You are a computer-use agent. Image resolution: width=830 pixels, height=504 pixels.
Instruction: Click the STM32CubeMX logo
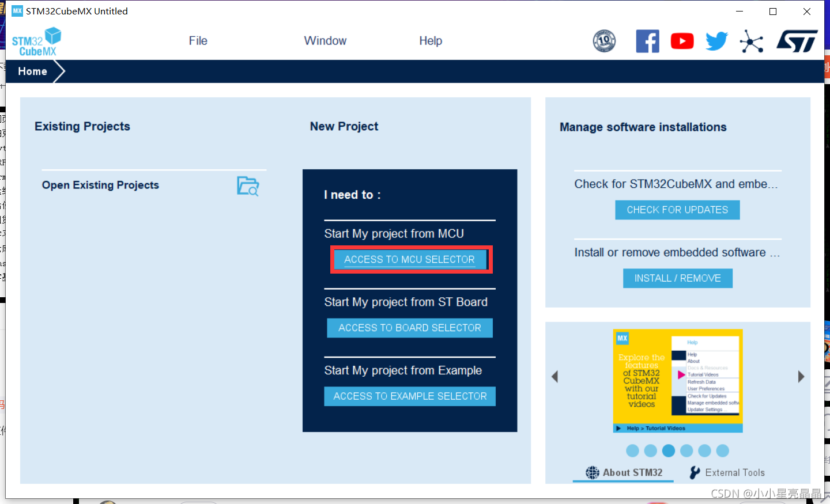pyautogui.click(x=36, y=41)
